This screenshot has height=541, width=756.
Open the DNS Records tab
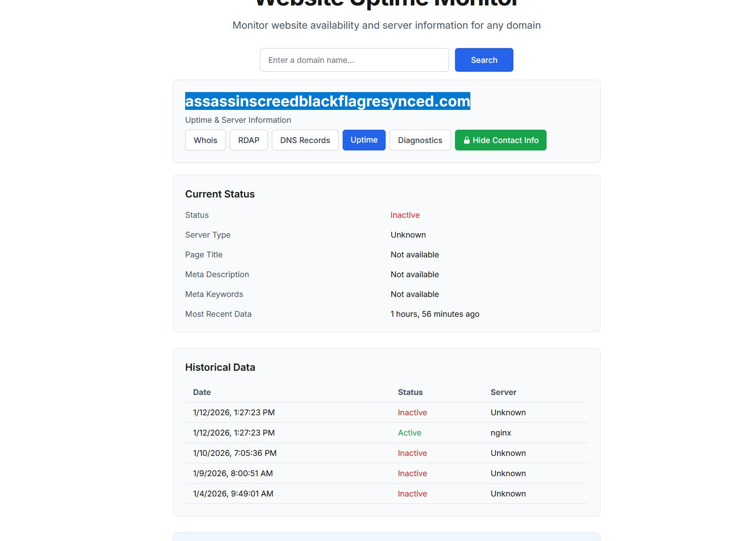(305, 141)
